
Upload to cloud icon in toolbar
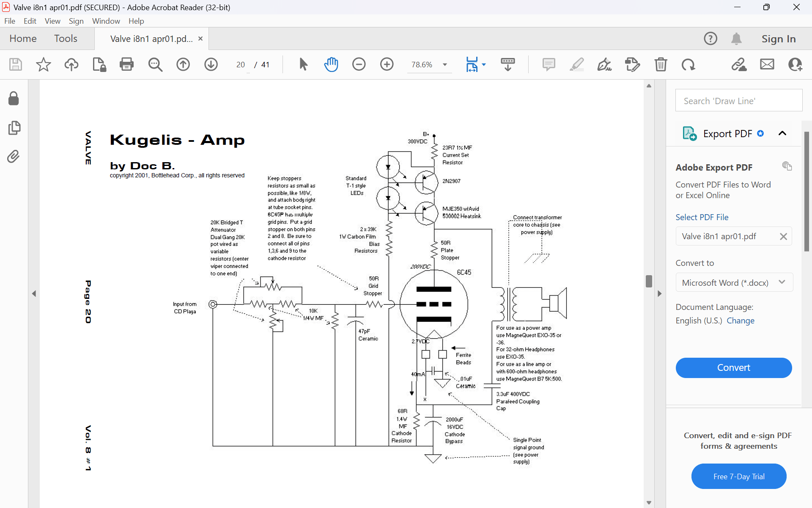(71, 64)
